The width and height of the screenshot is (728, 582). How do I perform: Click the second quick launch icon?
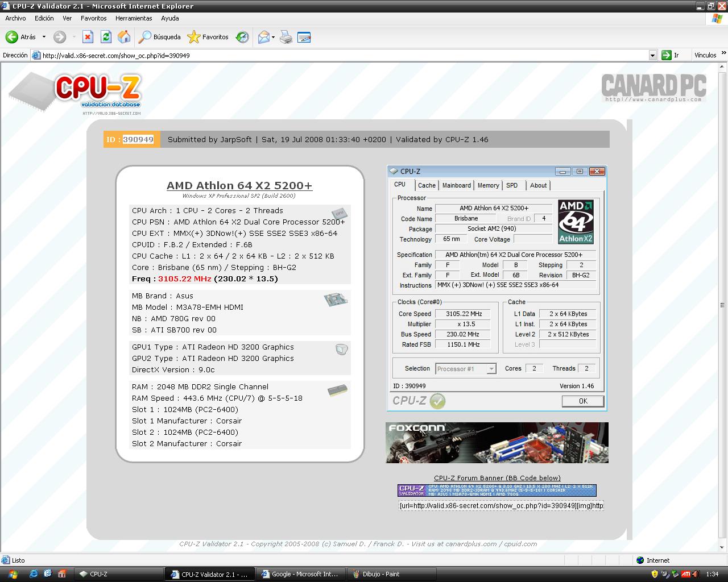[x=48, y=574]
